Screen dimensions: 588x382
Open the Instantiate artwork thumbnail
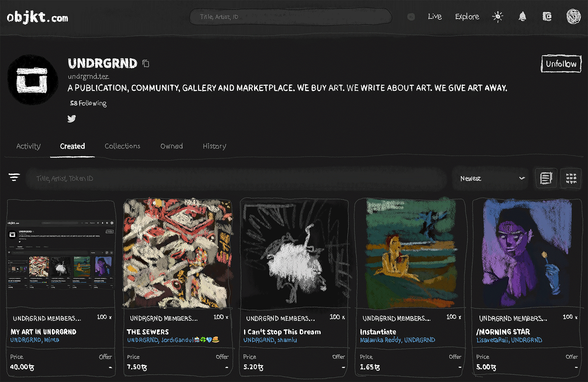[x=411, y=253]
